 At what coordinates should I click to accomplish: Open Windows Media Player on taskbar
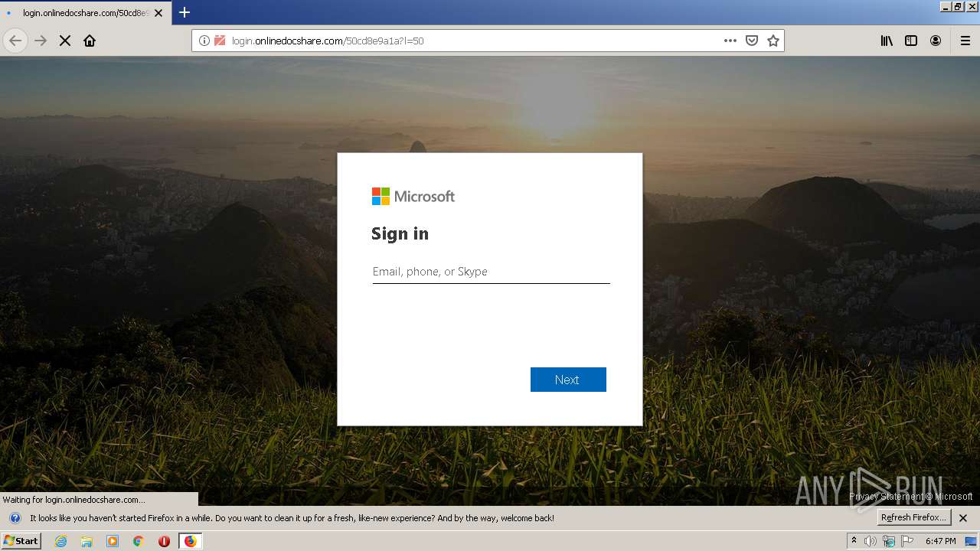pyautogui.click(x=113, y=541)
